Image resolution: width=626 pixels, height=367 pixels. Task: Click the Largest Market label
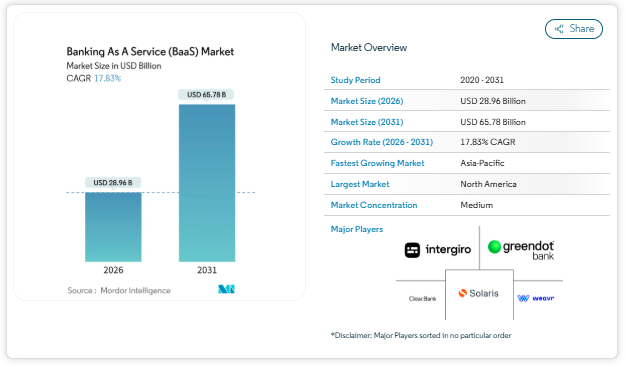pyautogui.click(x=360, y=184)
